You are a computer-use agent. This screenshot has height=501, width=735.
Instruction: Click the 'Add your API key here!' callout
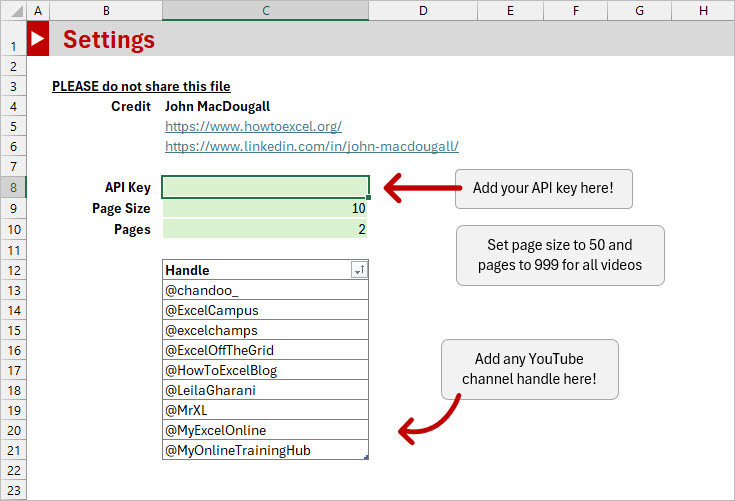544,188
